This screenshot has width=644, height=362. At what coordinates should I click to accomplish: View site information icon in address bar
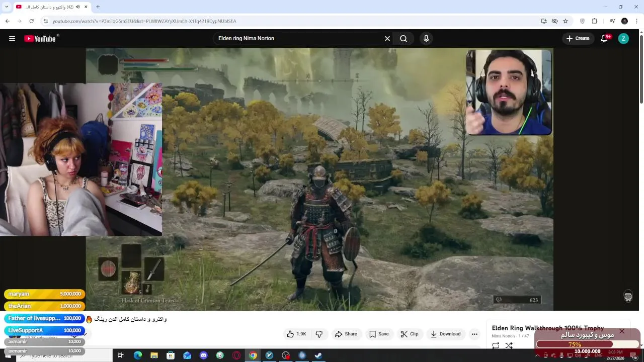[46, 21]
